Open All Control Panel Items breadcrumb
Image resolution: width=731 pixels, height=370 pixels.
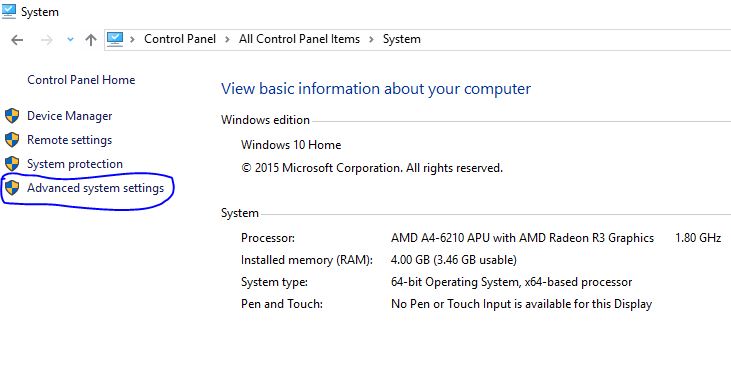(299, 39)
